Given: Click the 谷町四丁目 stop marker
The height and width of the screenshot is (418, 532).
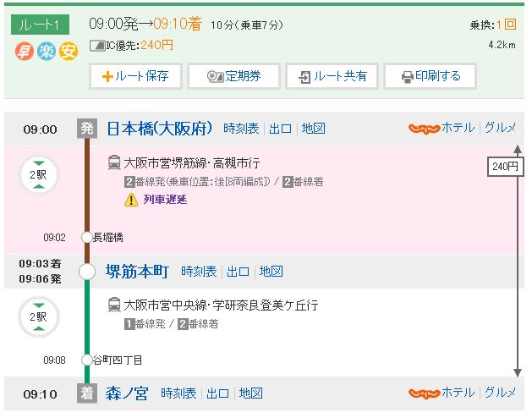Looking at the screenshot, I should pos(87,360).
